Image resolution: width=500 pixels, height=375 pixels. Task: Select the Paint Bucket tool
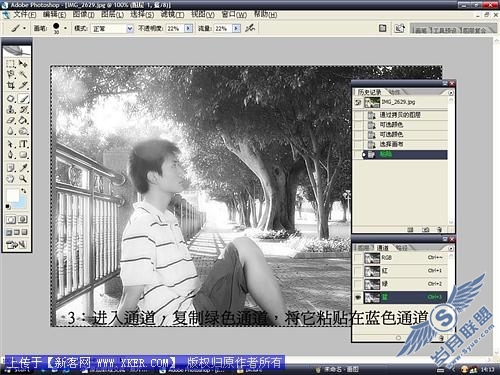pos(23,120)
